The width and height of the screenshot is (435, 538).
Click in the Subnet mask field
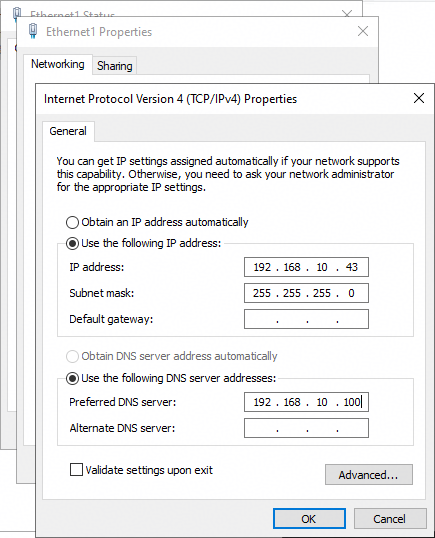click(306, 293)
